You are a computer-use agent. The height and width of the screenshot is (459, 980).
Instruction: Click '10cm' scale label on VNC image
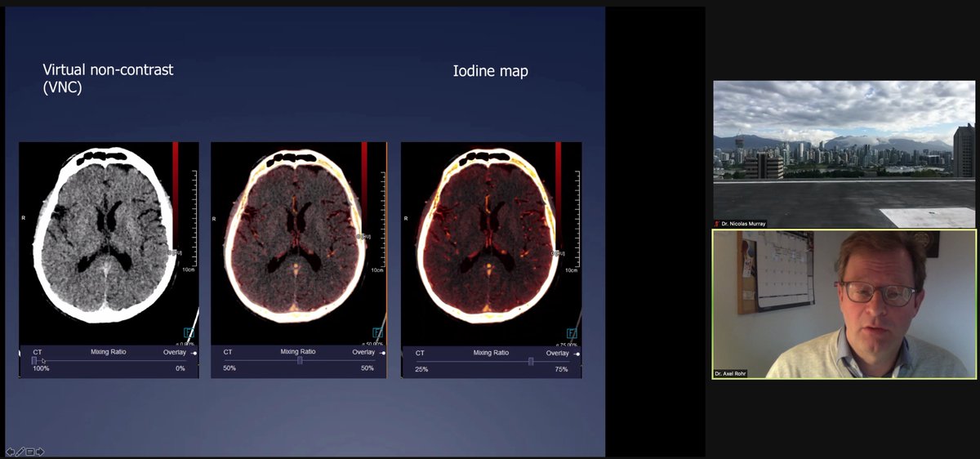click(x=188, y=269)
